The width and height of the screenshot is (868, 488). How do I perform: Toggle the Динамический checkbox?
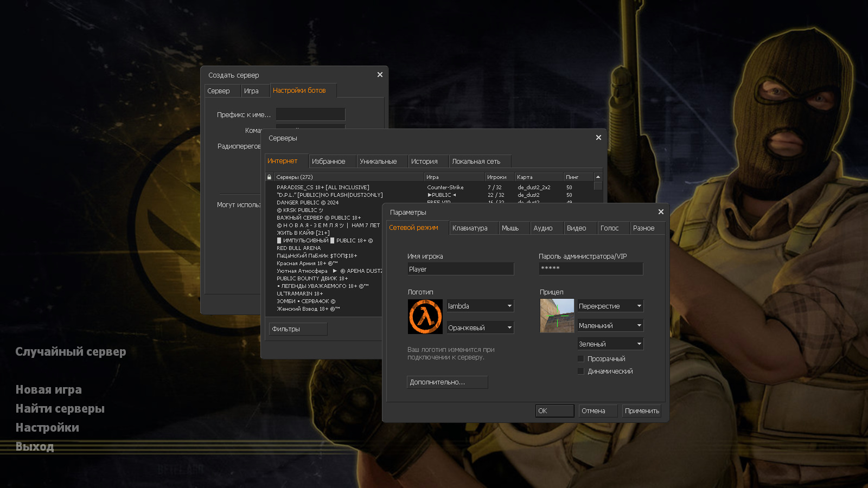click(580, 371)
